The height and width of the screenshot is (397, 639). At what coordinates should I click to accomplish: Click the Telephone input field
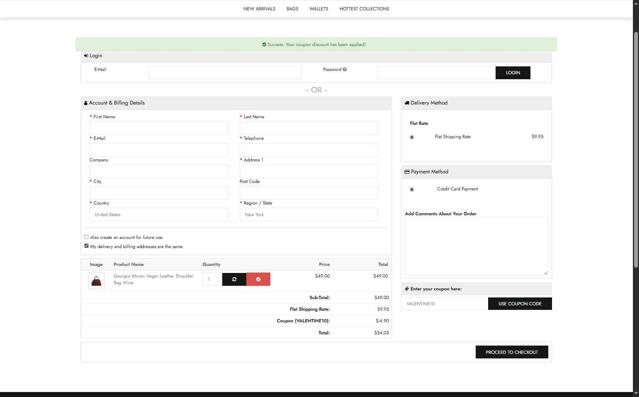[x=308, y=150]
